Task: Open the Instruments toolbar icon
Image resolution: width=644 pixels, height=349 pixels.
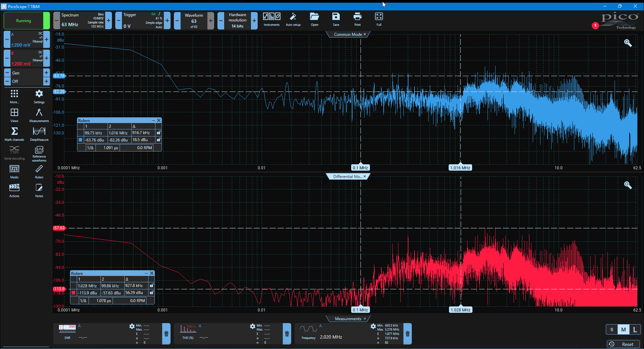Action: (x=271, y=19)
